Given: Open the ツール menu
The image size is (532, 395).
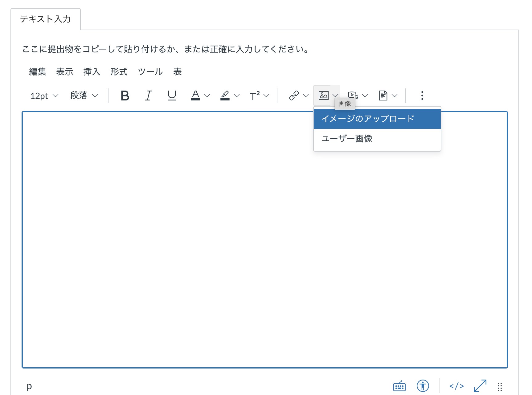Looking at the screenshot, I should click(x=150, y=72).
